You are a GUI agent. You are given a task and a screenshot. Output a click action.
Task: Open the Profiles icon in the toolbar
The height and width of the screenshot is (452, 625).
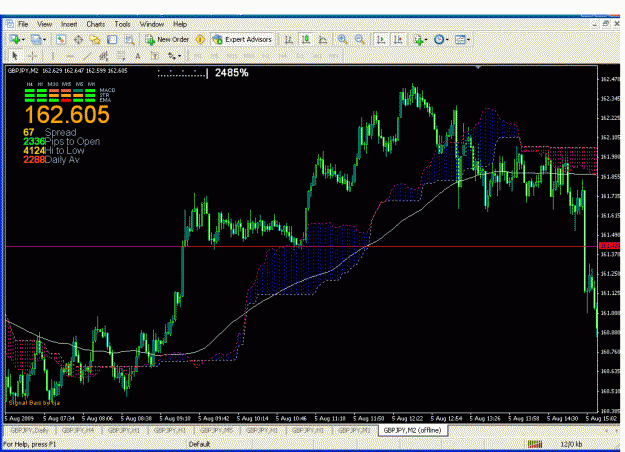(36, 39)
